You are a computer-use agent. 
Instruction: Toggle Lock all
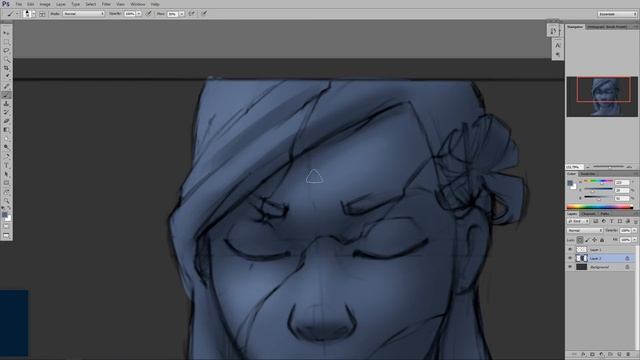pyautogui.click(x=602, y=240)
